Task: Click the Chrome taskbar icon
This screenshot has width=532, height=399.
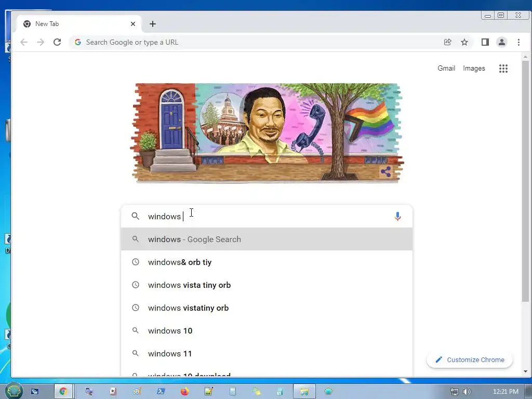Action: coord(63,392)
